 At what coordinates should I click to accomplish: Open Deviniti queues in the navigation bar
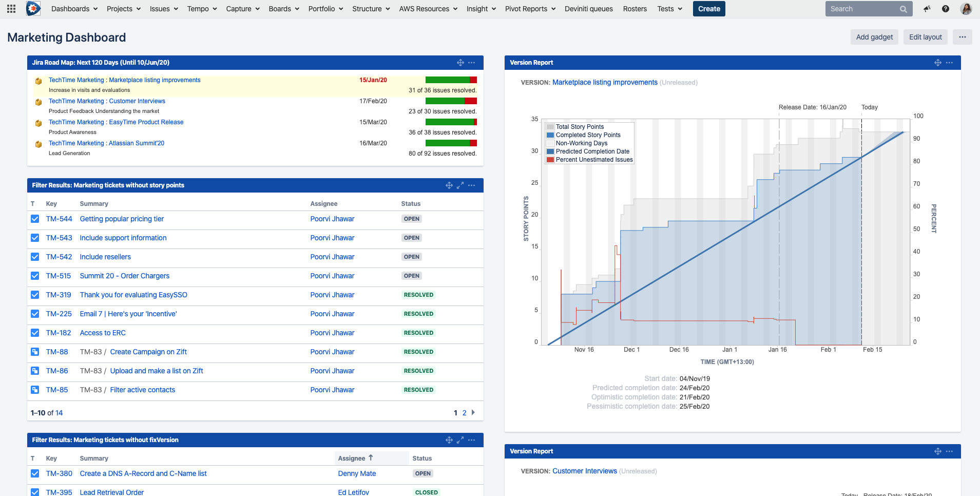click(588, 9)
